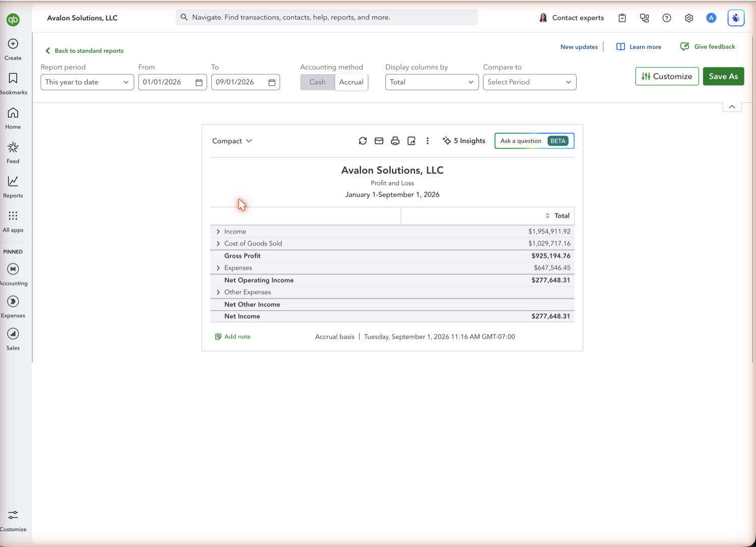This screenshot has height=547, width=756.
Task: Open the Report period dropdown
Action: (87, 82)
